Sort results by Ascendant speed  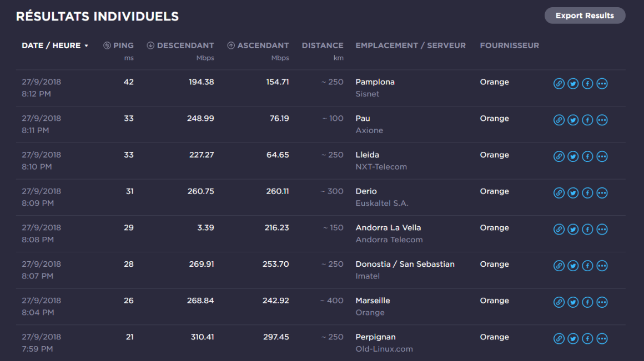pos(258,45)
